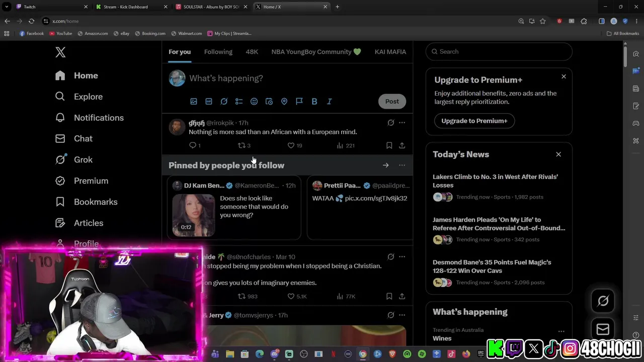Open Grok from sidebar

(x=74, y=160)
